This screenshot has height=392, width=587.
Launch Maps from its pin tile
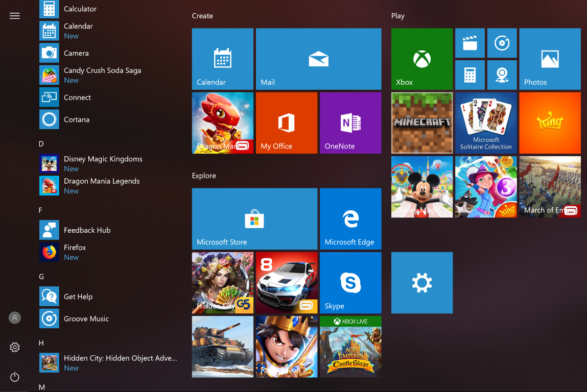502,75
